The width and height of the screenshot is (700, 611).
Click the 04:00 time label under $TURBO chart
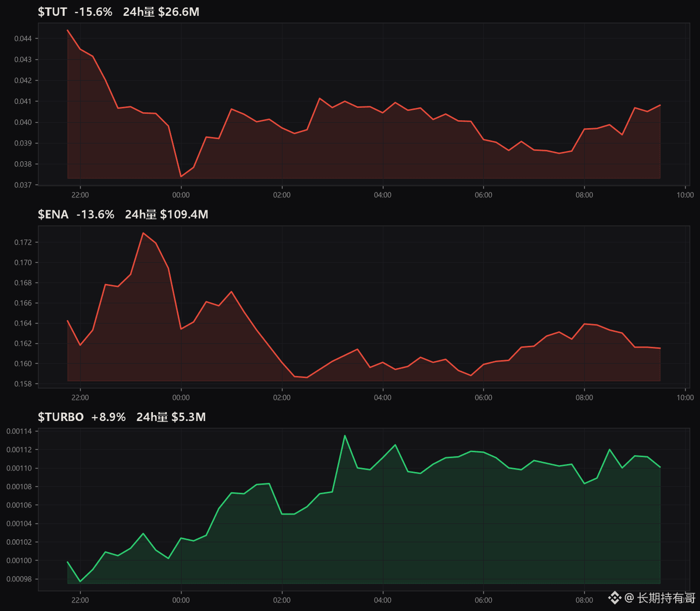click(x=383, y=600)
